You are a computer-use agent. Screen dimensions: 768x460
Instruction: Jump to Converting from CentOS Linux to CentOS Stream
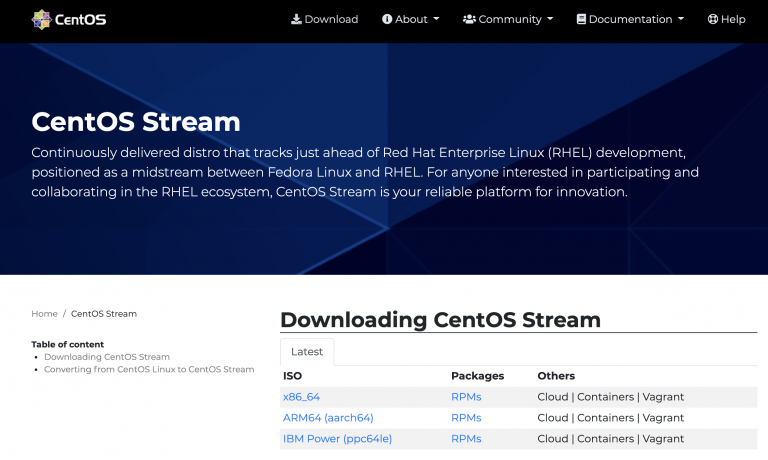(x=149, y=369)
